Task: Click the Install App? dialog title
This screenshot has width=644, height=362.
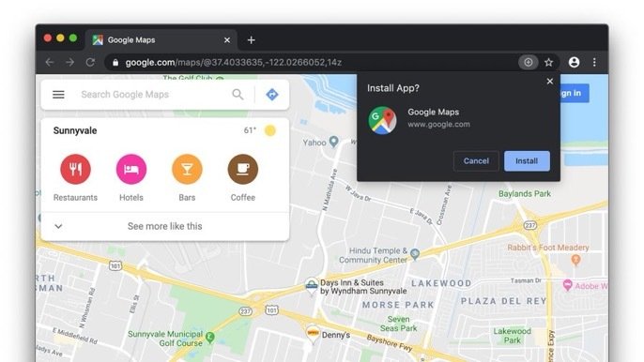Action: coord(393,88)
